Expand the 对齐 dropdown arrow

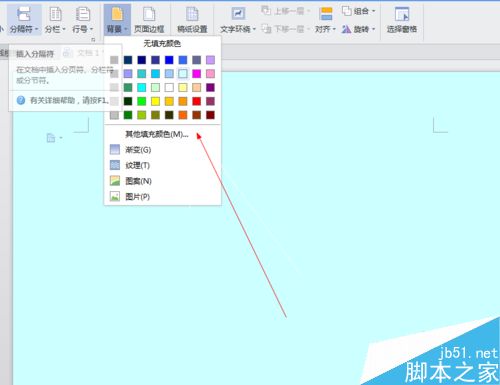tap(334, 29)
